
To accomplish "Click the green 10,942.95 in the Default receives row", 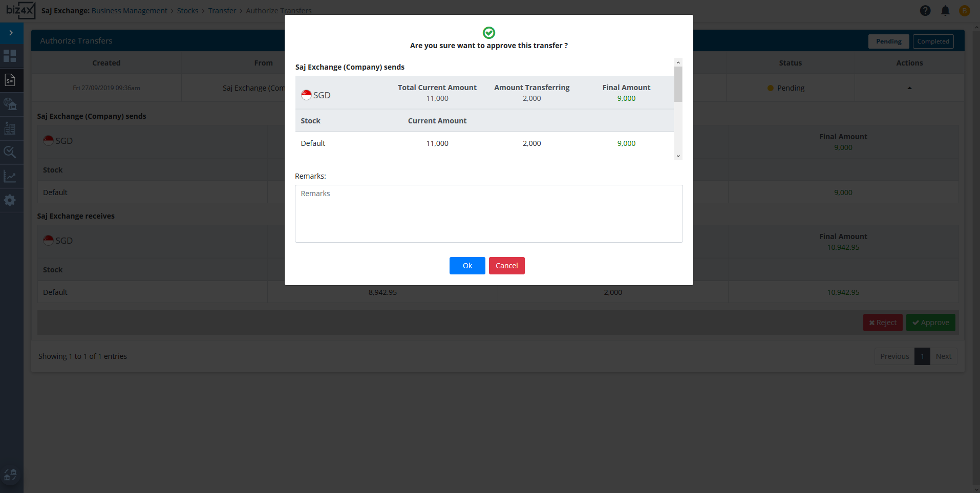I will pyautogui.click(x=843, y=292).
